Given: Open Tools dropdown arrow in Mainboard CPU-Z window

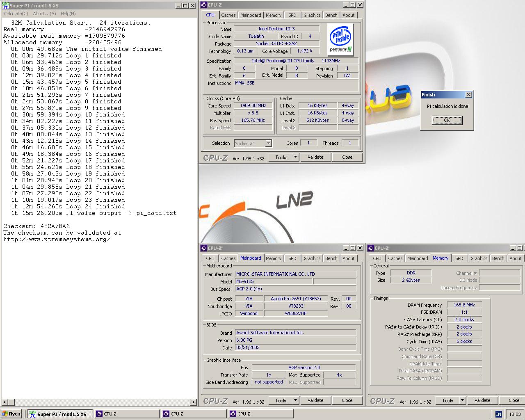Looking at the screenshot, I should (295, 400).
